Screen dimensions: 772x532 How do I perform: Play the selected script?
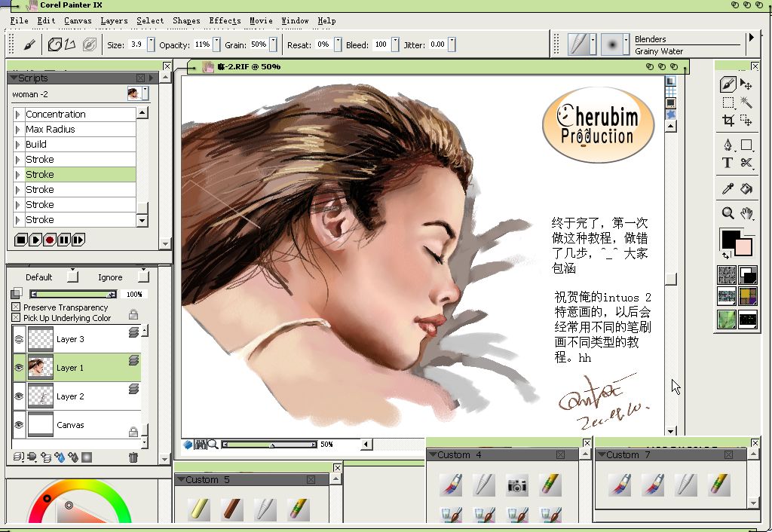(35, 240)
